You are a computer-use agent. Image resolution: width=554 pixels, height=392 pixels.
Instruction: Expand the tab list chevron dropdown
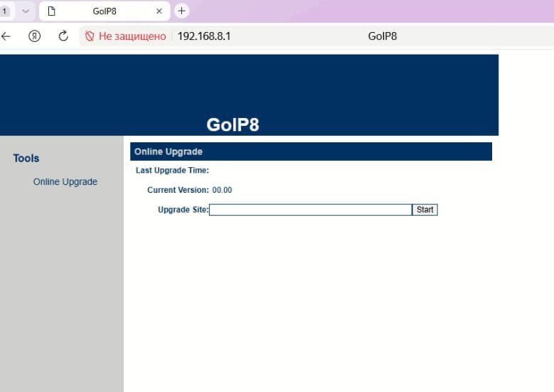coord(26,11)
